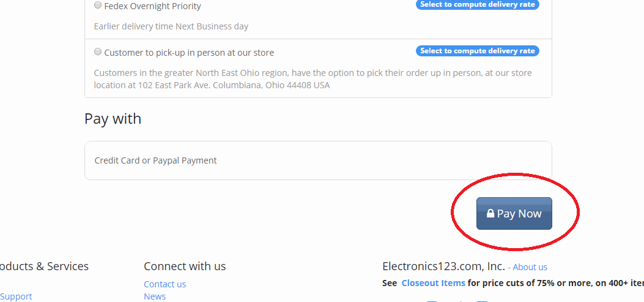
Task: Click the Products & Services footer heading
Action: (44, 266)
